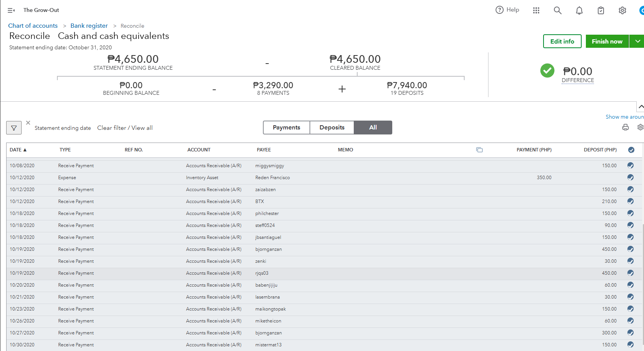Click the filter funnel icon
Image resolution: width=644 pixels, height=351 pixels.
[x=14, y=128]
